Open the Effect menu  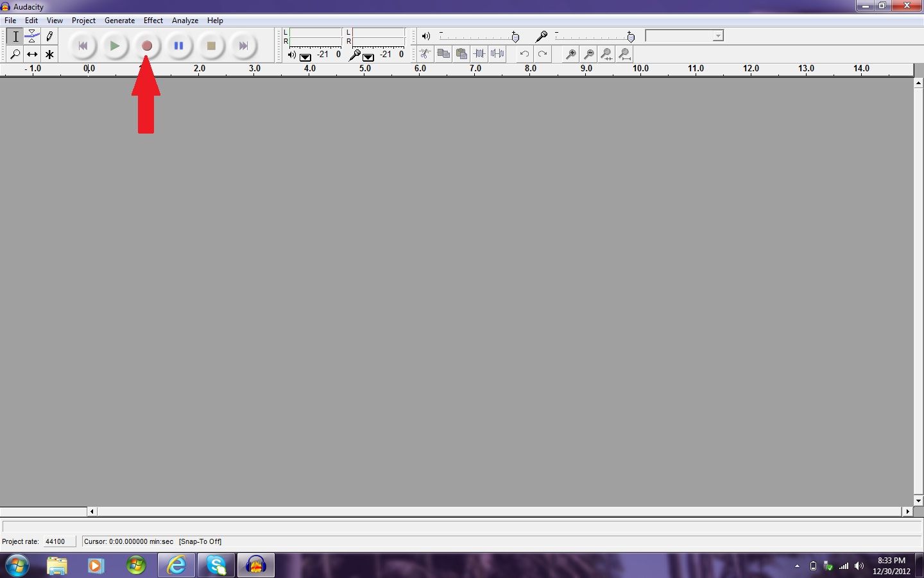(x=153, y=20)
